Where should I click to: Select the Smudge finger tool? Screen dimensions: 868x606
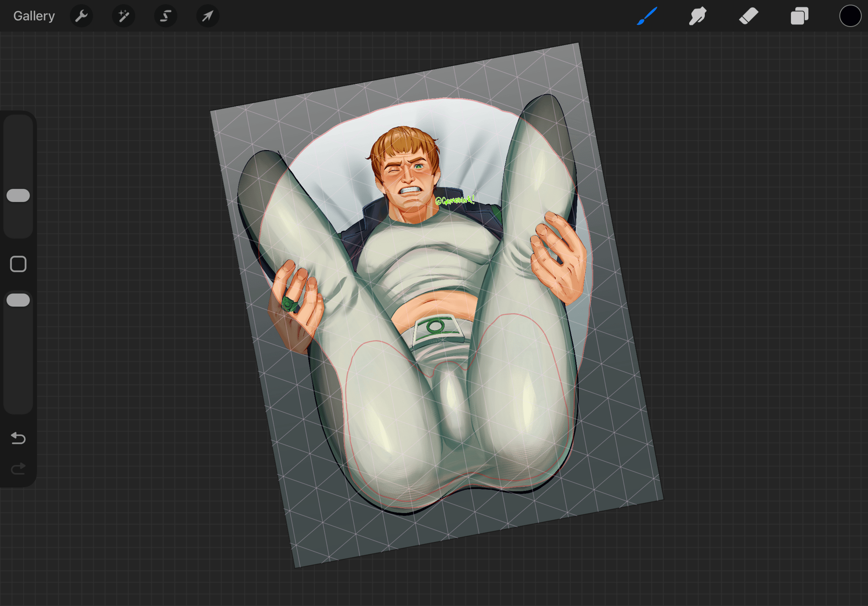(697, 16)
